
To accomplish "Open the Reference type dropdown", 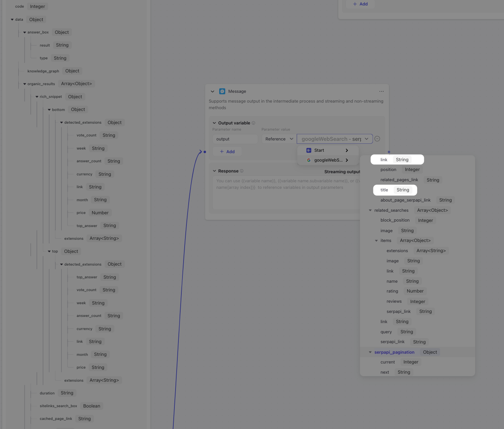I will click(279, 139).
